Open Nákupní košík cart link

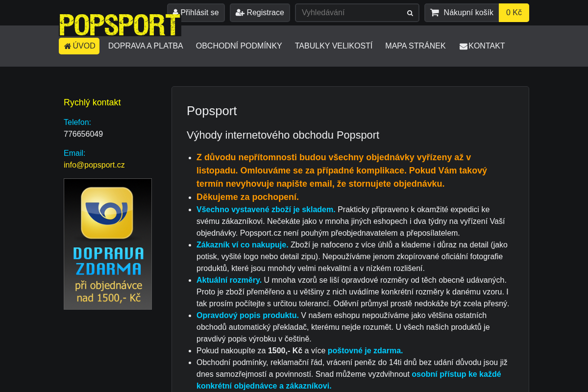(x=462, y=13)
